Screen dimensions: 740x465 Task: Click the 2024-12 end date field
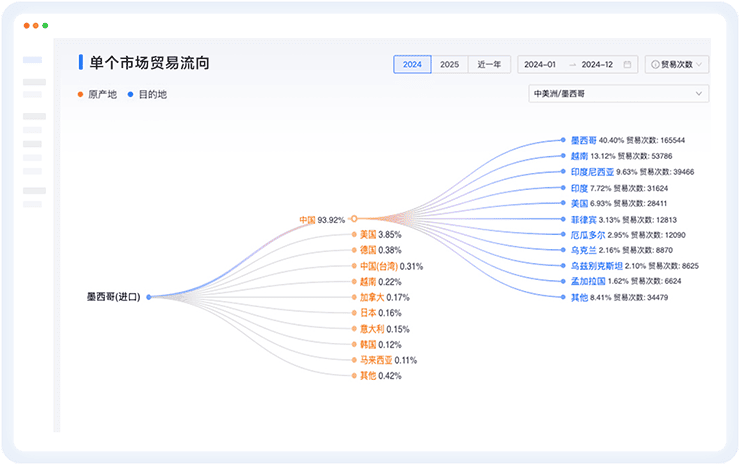point(597,64)
